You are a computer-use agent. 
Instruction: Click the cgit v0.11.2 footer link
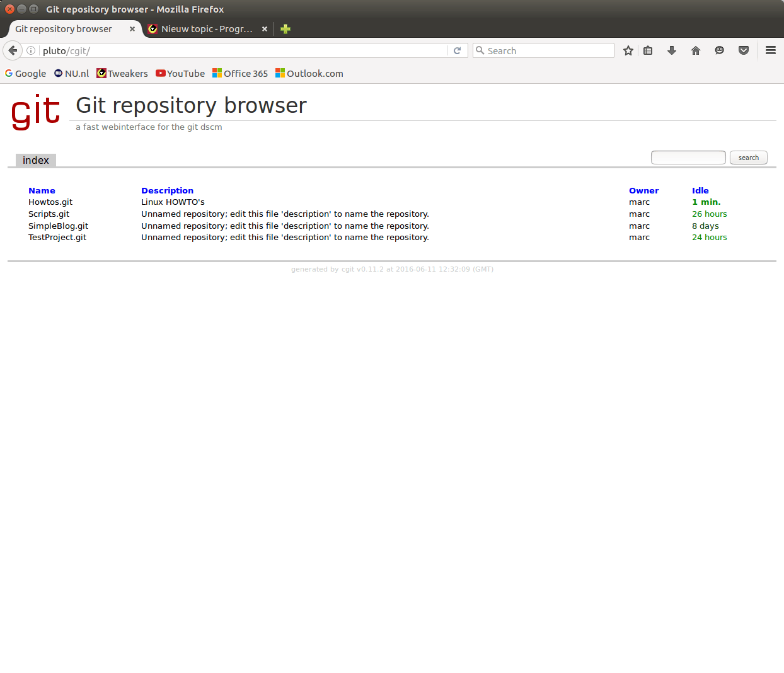pos(362,269)
